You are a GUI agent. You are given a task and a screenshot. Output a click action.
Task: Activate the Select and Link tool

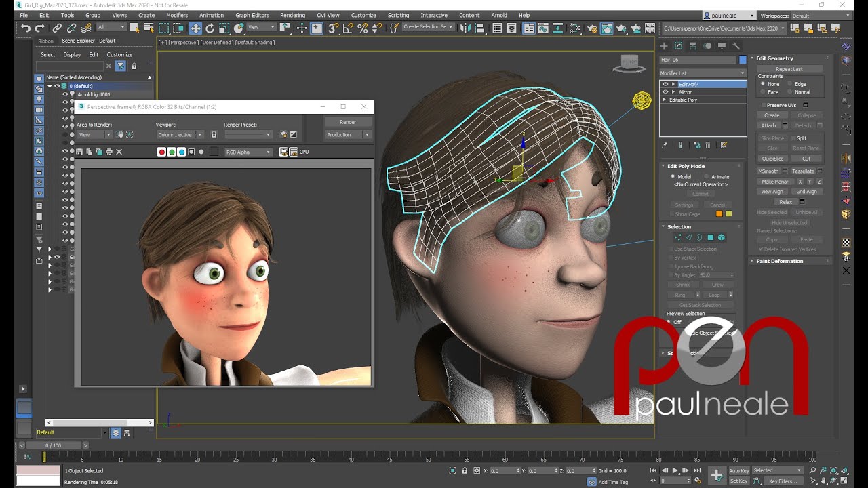(x=57, y=28)
